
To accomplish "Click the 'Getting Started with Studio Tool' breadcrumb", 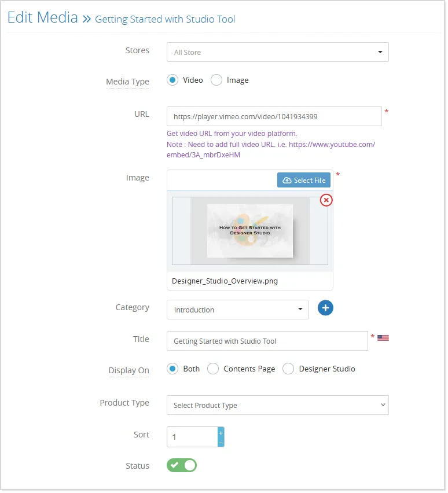I will (166, 19).
